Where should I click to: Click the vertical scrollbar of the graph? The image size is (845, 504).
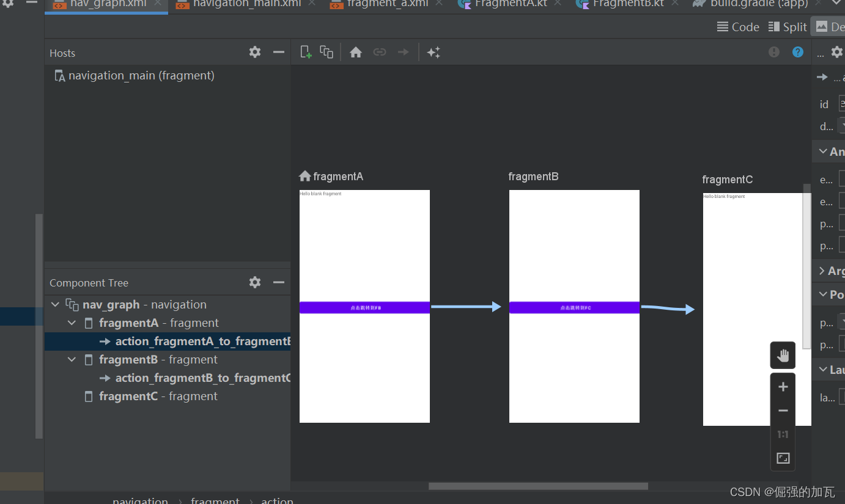(x=806, y=266)
